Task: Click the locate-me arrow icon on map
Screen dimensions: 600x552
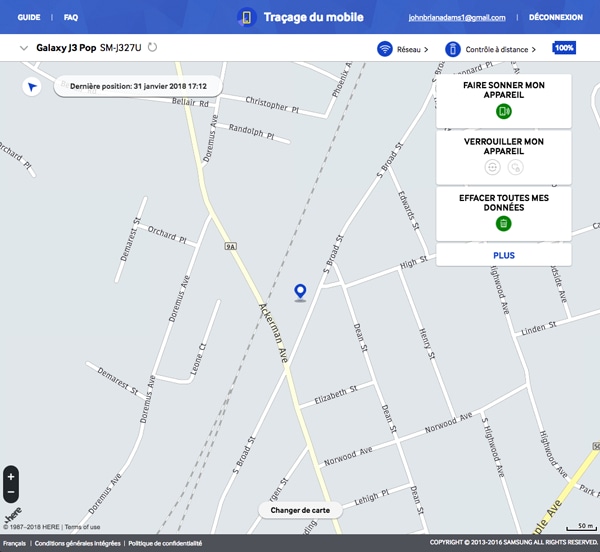Action: (x=32, y=87)
